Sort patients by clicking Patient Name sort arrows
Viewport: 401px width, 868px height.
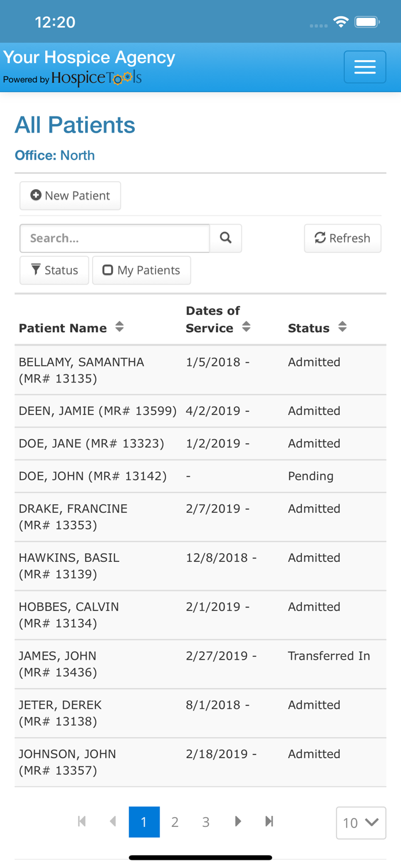click(119, 326)
